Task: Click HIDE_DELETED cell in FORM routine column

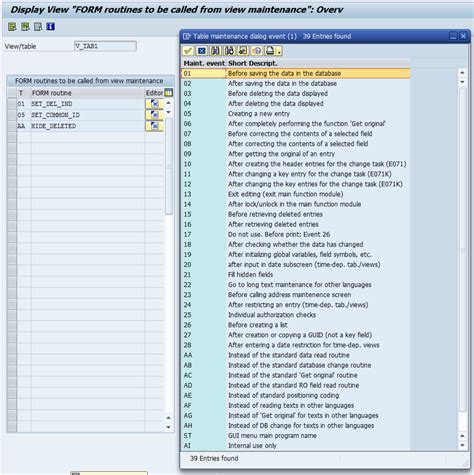Action: (x=87, y=126)
